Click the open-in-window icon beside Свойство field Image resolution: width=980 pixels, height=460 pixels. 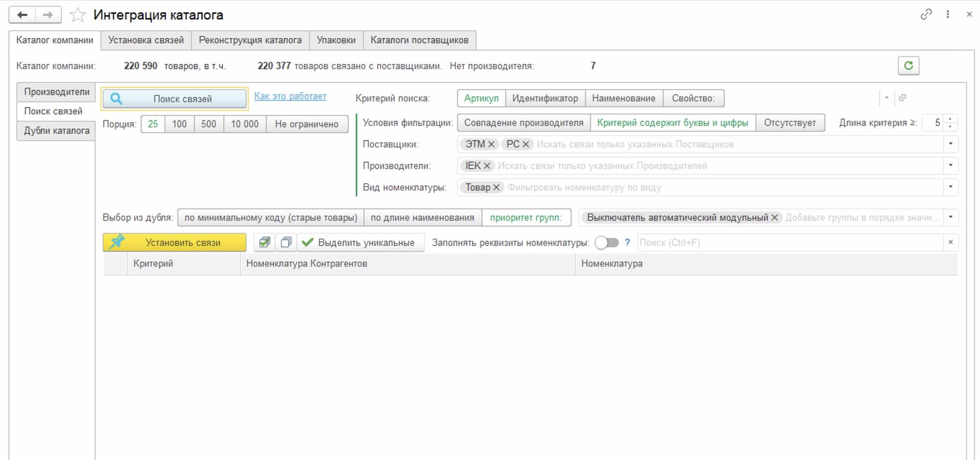pos(902,98)
